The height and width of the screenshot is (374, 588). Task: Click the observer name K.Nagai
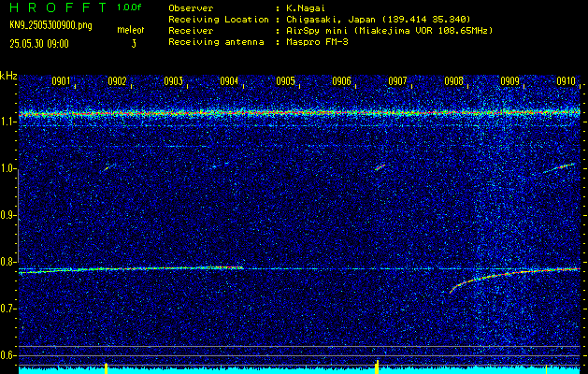306,8
